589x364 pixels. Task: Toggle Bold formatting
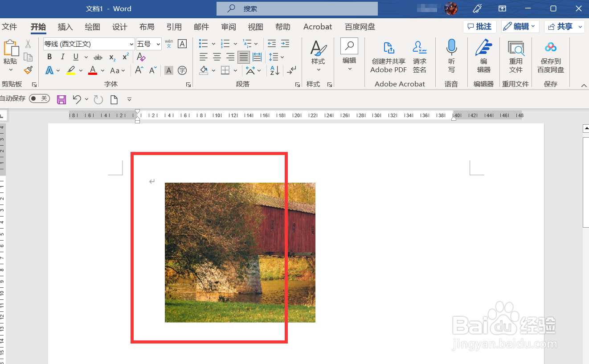click(49, 57)
